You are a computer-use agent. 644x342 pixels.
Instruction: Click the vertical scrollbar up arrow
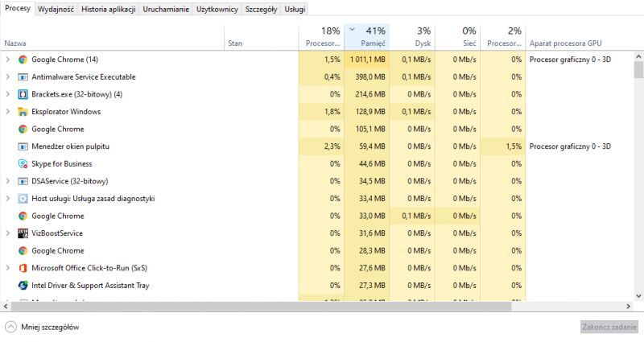[638, 56]
